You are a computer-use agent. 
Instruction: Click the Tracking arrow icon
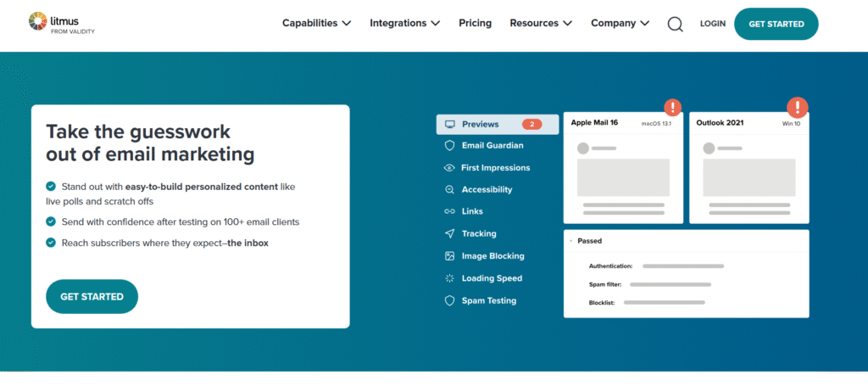(x=450, y=233)
